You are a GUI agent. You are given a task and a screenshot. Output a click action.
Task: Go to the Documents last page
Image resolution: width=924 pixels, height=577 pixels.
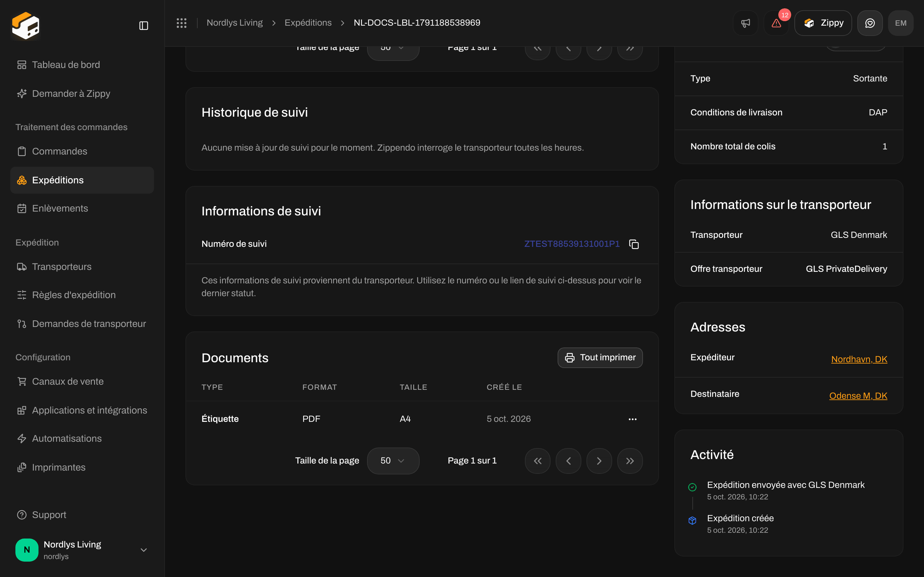[x=629, y=461]
